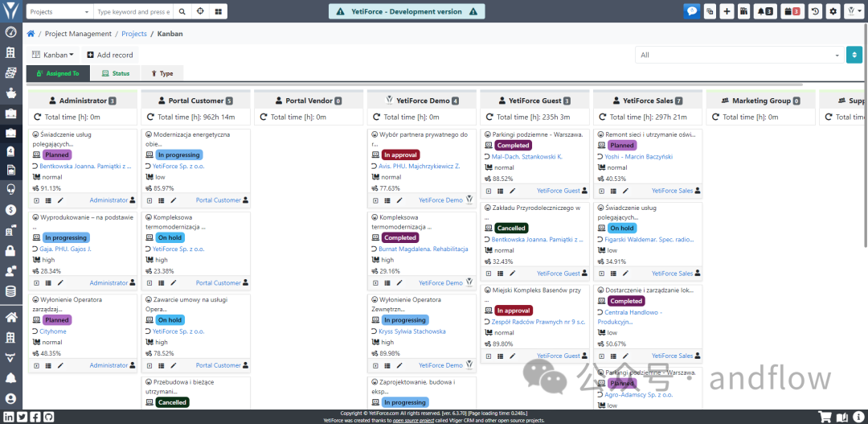The image size is (868, 424).
Task: Switch to the Status tab
Action: coord(115,73)
